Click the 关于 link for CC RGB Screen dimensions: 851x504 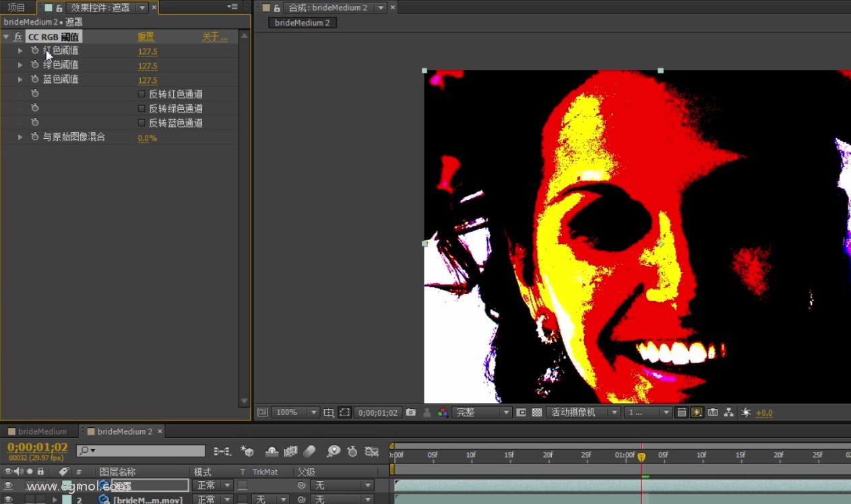(x=214, y=37)
